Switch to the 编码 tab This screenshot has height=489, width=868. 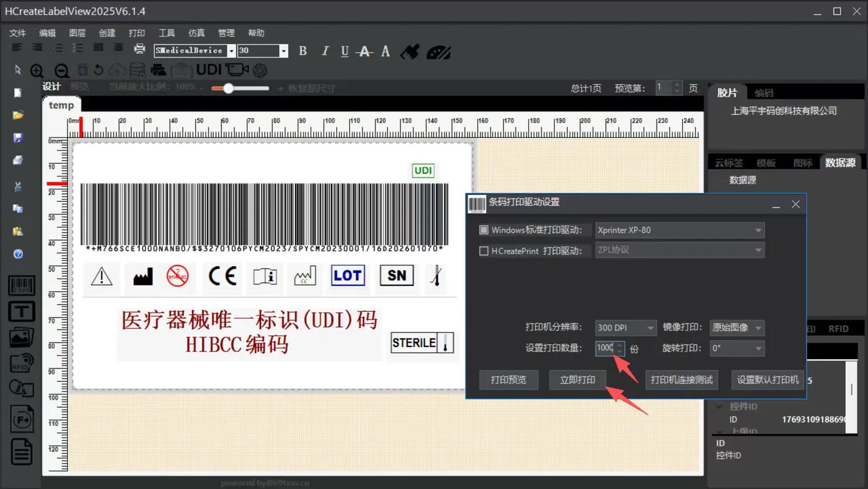[764, 93]
